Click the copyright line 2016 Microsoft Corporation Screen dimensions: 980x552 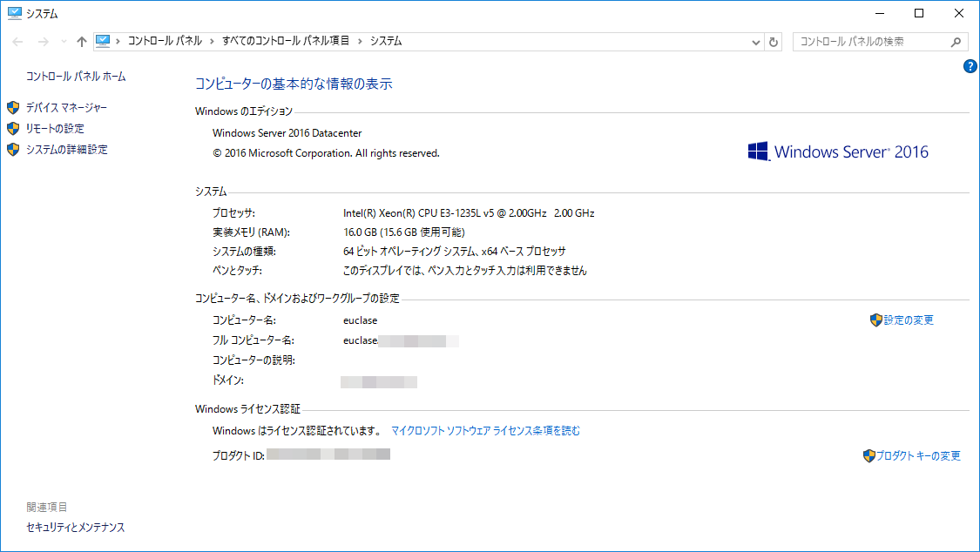327,153
